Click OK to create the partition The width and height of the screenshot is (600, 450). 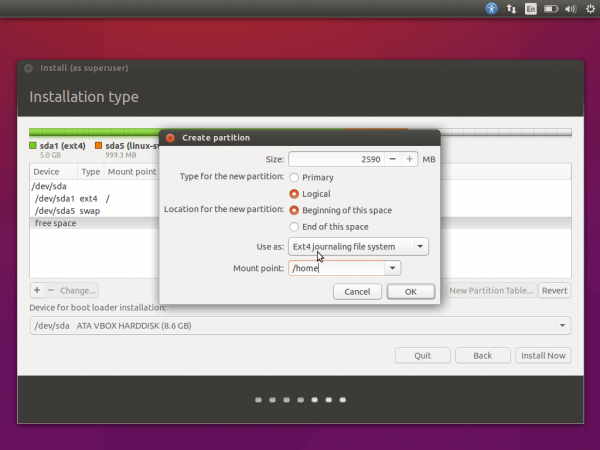(x=410, y=291)
